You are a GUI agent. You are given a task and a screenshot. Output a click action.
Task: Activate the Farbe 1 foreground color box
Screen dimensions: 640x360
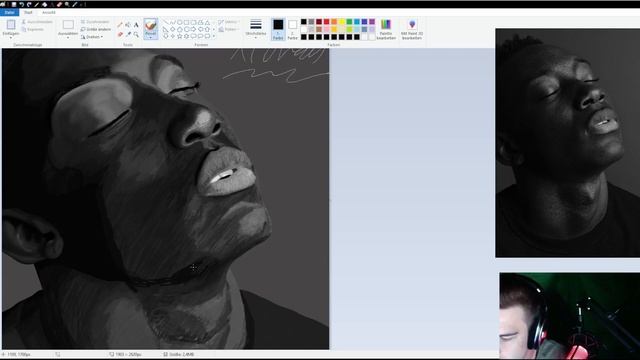(x=278, y=29)
